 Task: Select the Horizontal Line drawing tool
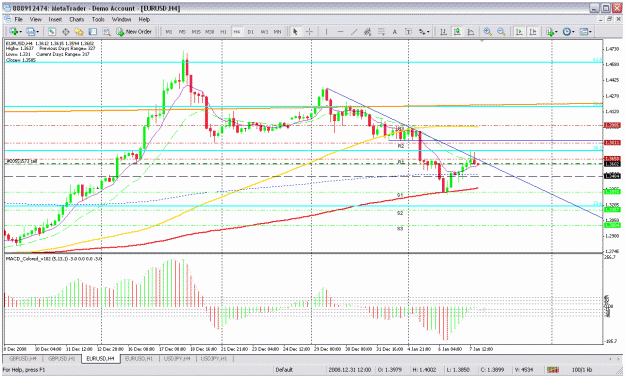pos(340,31)
